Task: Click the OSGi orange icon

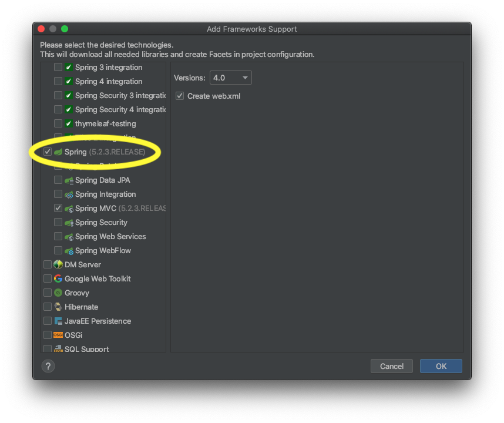Action: point(58,335)
